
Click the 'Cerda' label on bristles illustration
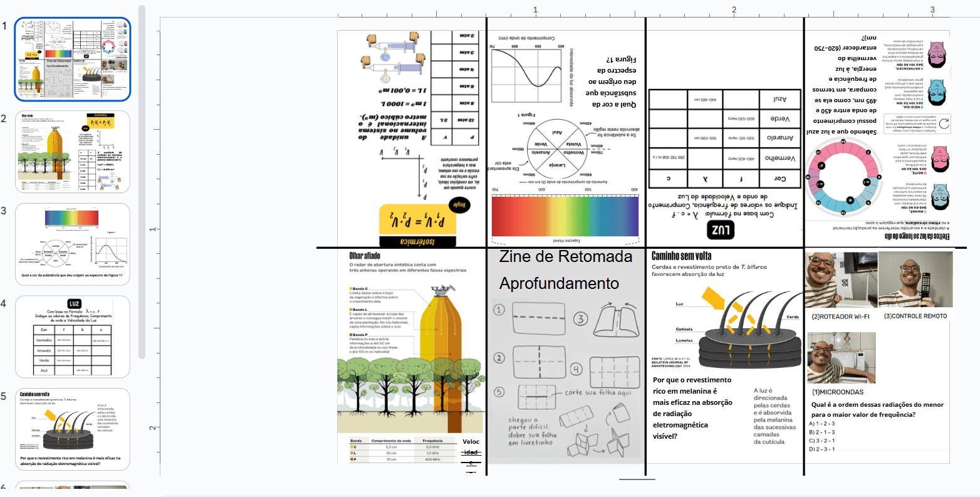tap(793, 317)
